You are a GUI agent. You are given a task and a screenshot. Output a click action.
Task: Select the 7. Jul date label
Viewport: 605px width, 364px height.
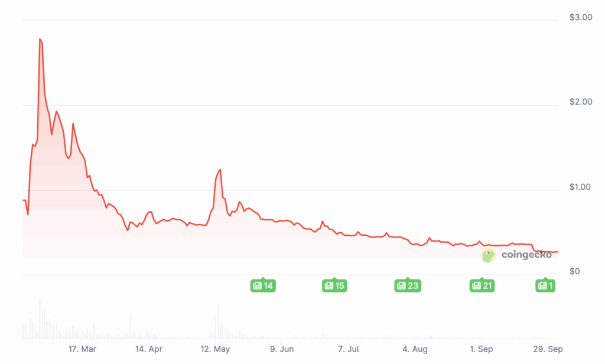(x=349, y=349)
